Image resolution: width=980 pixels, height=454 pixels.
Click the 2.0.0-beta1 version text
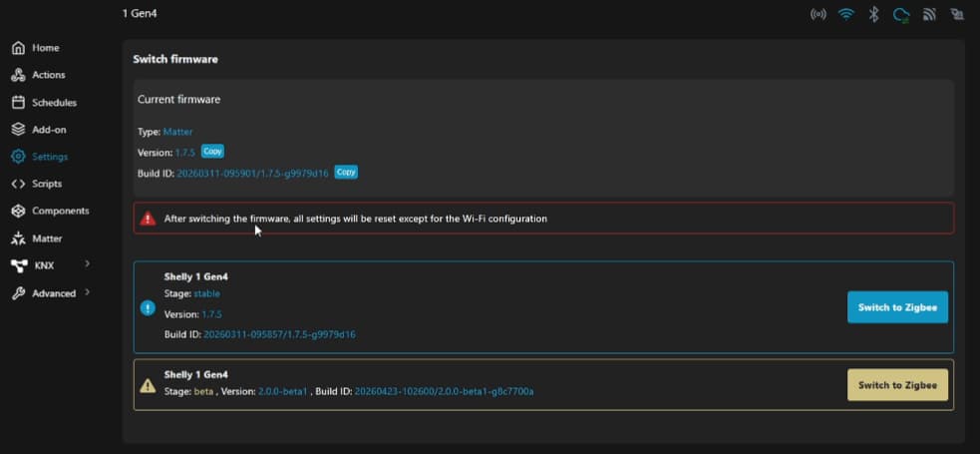click(282, 391)
